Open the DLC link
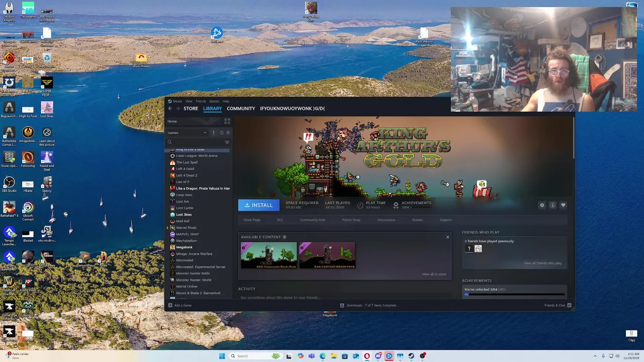Screen dimensions: 644x362 pos(280,220)
